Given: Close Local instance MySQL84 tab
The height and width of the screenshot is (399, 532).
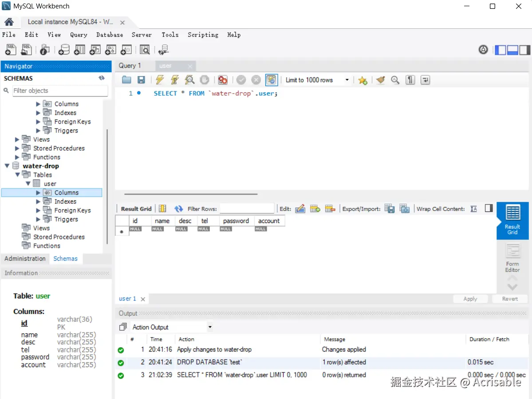Looking at the screenshot, I should [x=122, y=22].
